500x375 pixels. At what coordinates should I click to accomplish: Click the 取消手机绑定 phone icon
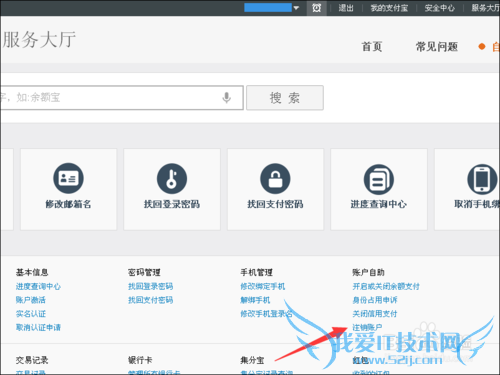(482, 178)
